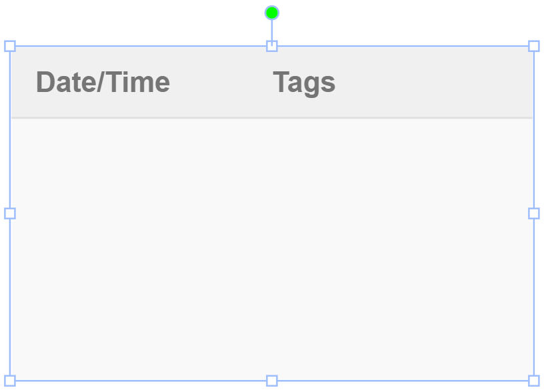Click the selection border's bottom edge line

coord(140,381)
